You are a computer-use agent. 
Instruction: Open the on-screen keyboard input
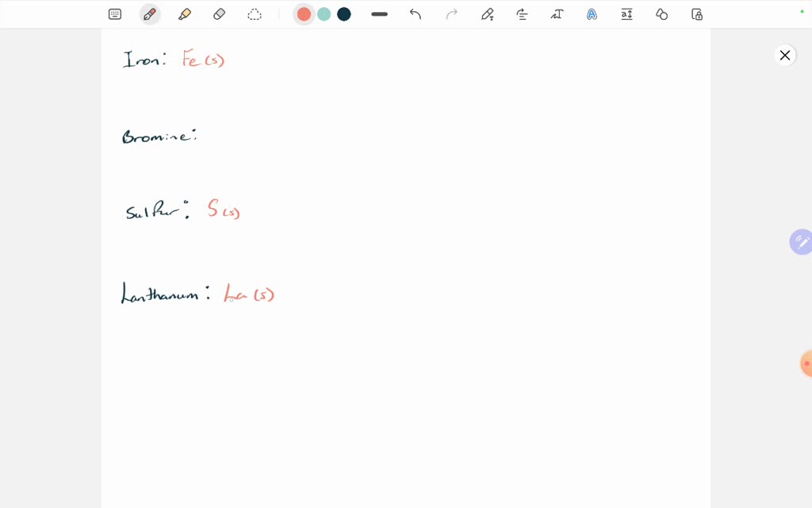[x=115, y=13]
